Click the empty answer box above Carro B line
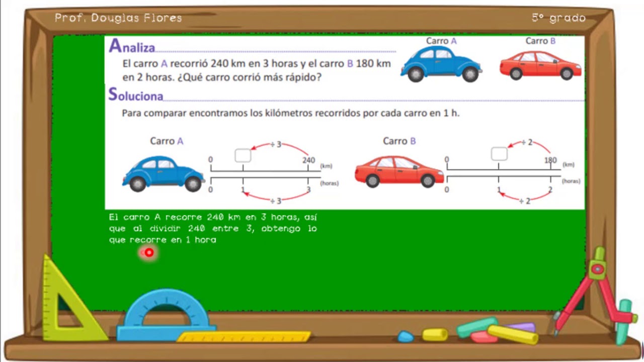Screen dimensions: 644x362 point(499,153)
